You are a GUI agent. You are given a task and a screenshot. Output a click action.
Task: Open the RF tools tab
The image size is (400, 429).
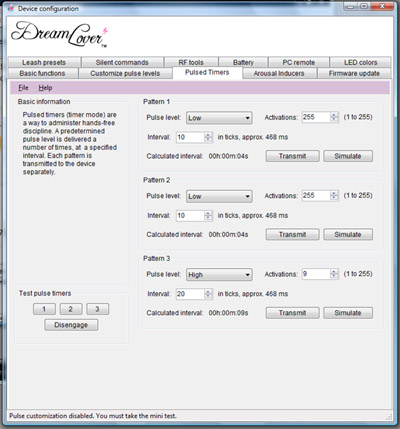pos(191,62)
